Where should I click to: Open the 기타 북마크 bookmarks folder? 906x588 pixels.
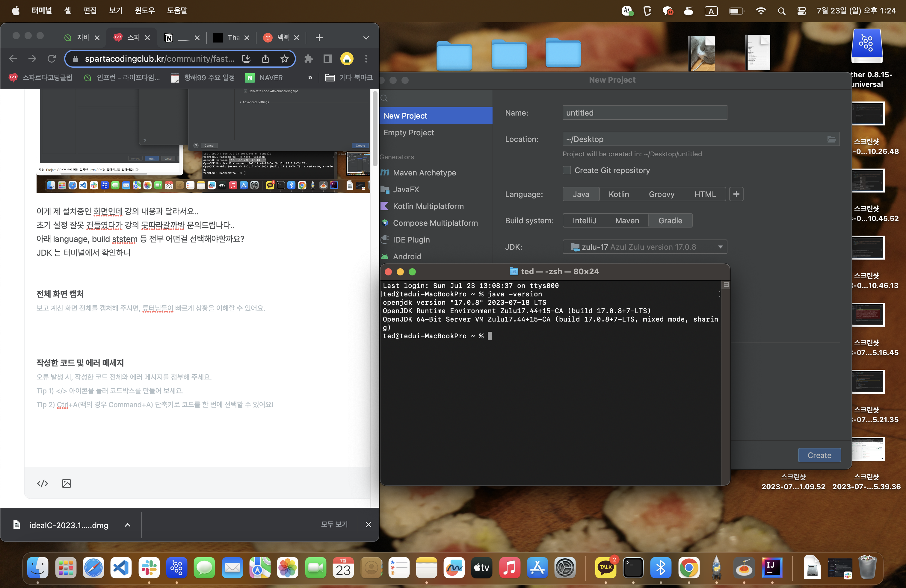click(x=349, y=78)
